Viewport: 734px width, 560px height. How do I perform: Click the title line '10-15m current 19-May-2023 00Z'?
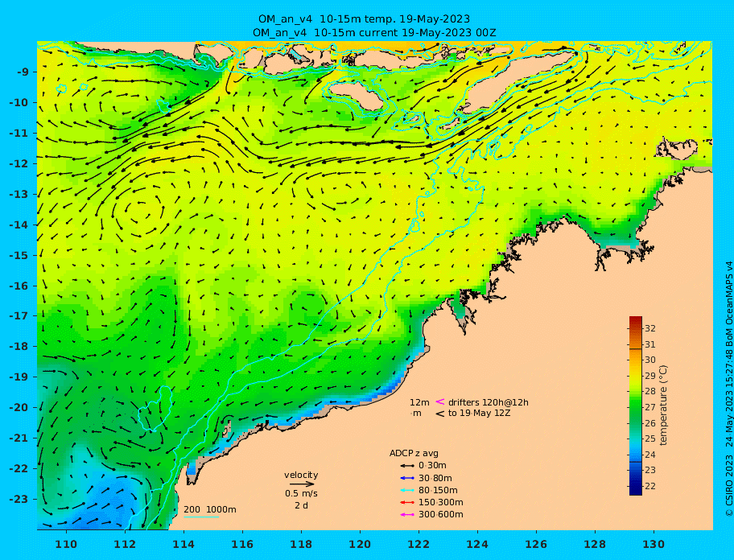pyautogui.click(x=405, y=33)
